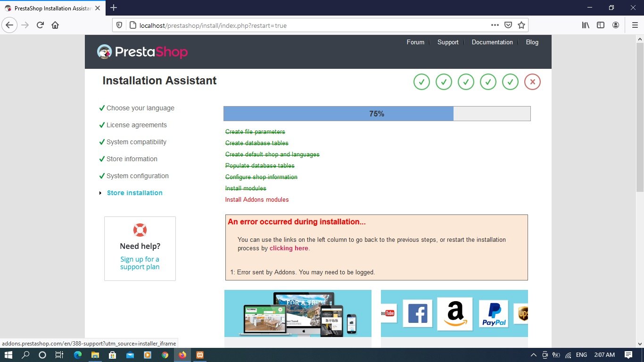
Task: Open the Firefox Library icon
Action: tap(586, 25)
